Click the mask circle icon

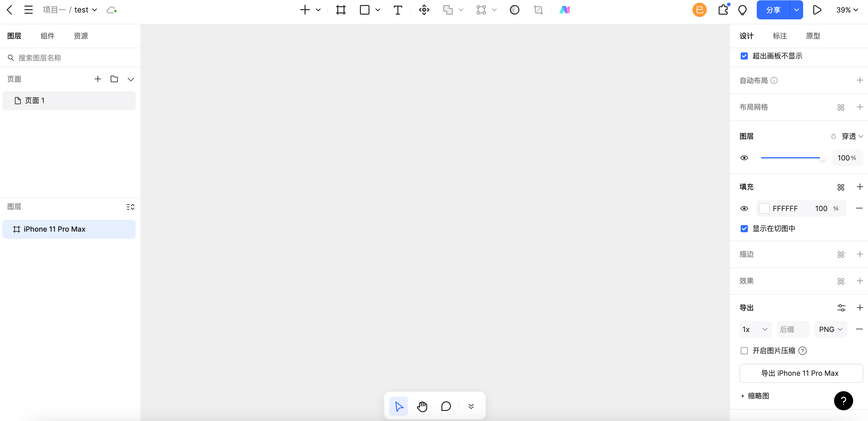[514, 10]
